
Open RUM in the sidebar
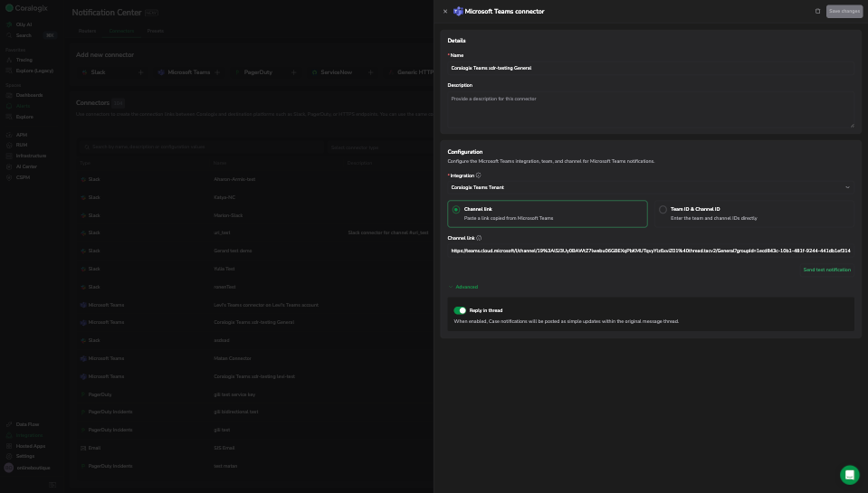click(21, 145)
